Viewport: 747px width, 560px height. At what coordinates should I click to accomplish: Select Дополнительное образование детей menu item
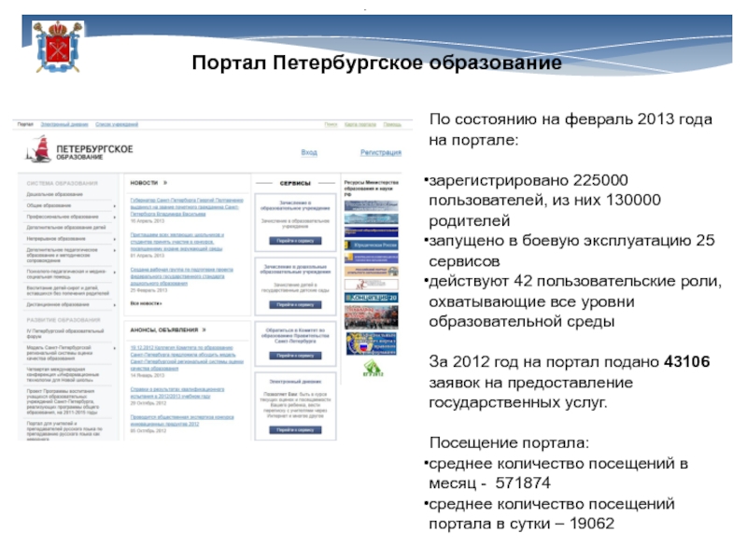pos(66,228)
